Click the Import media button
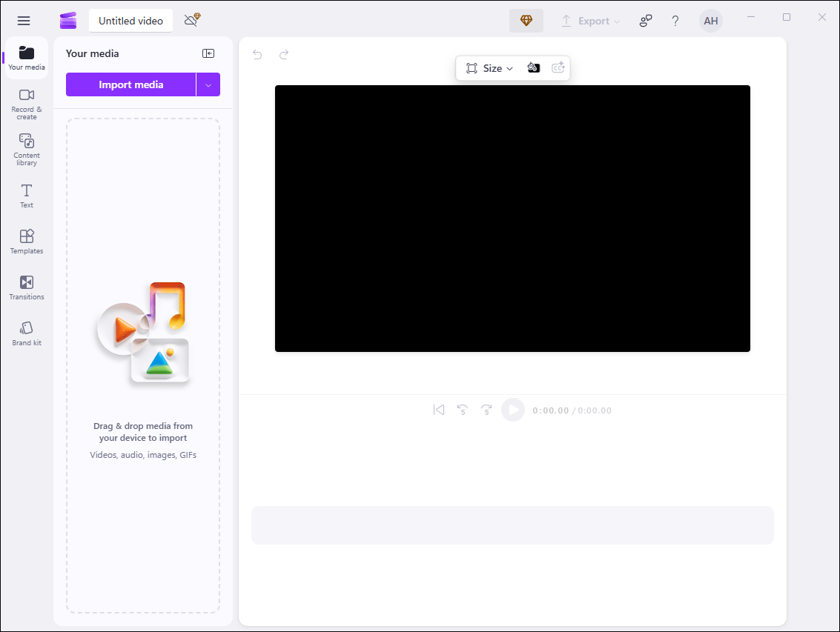The width and height of the screenshot is (840, 632). tap(131, 84)
